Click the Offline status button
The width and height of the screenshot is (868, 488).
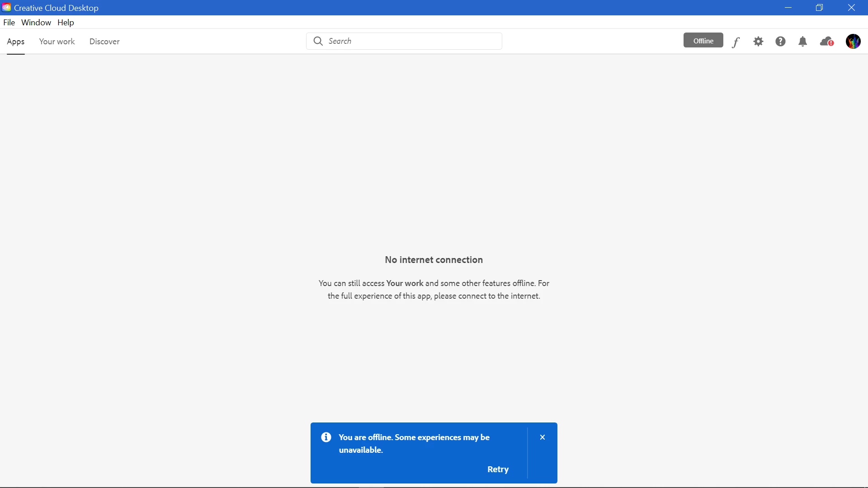tap(703, 41)
